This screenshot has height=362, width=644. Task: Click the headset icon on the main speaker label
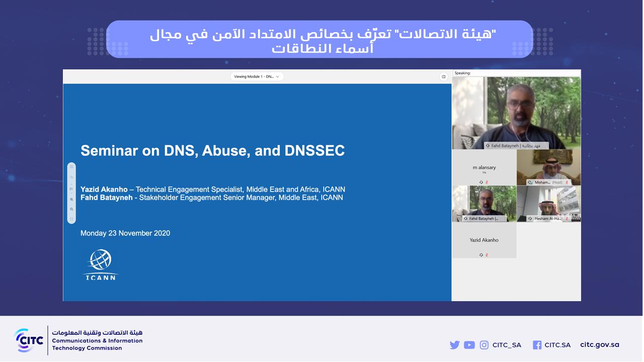tap(488, 146)
